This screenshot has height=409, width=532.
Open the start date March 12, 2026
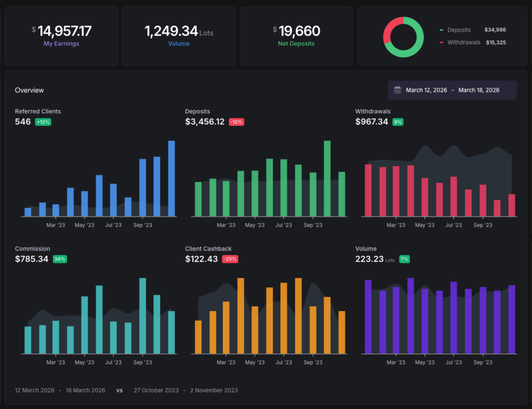coord(426,90)
